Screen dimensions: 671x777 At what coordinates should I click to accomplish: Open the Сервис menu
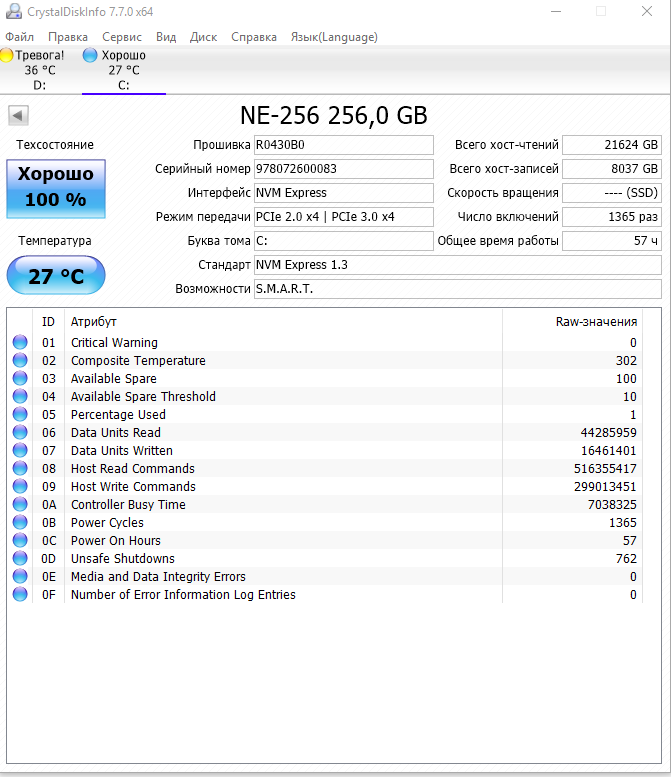click(x=122, y=37)
